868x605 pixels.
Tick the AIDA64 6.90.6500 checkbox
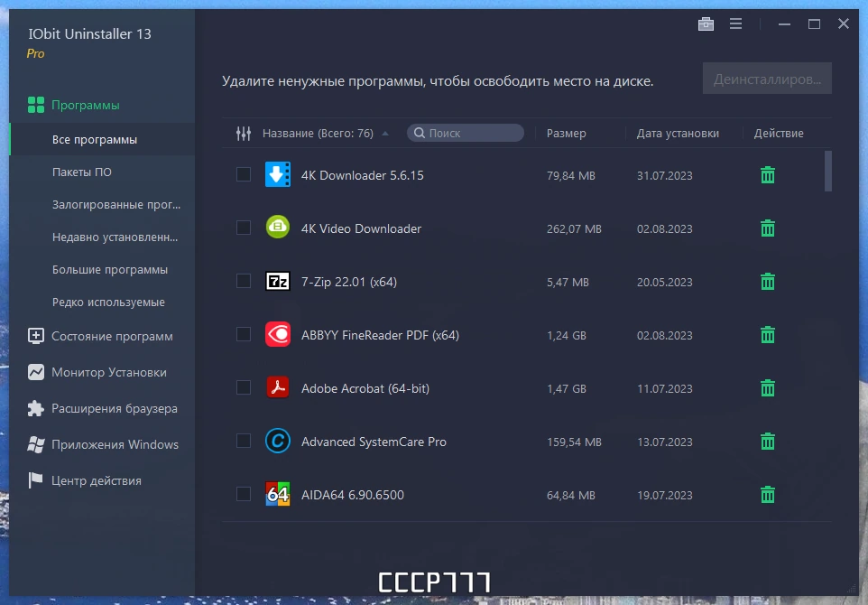pos(244,494)
